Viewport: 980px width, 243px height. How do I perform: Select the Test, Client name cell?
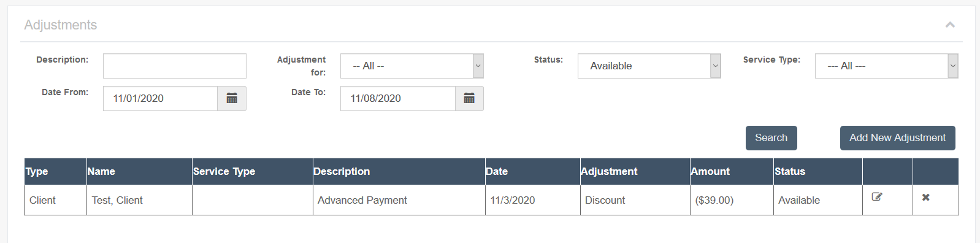[139, 200]
